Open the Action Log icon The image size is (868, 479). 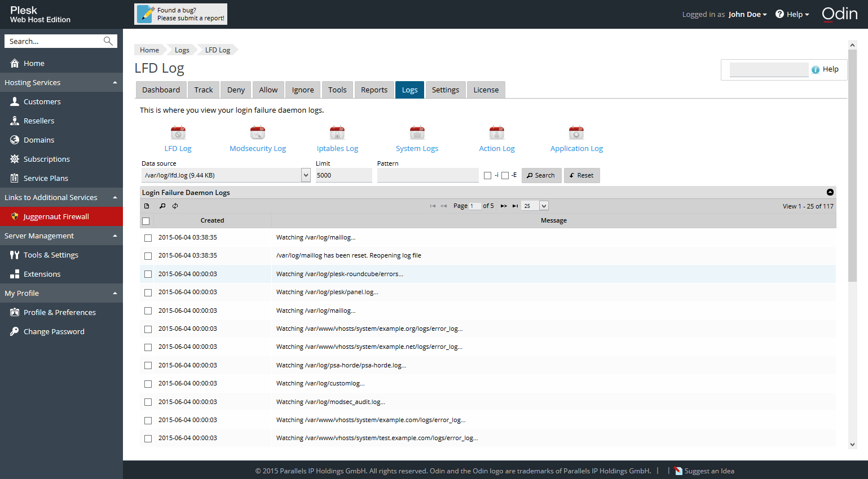[497, 132]
